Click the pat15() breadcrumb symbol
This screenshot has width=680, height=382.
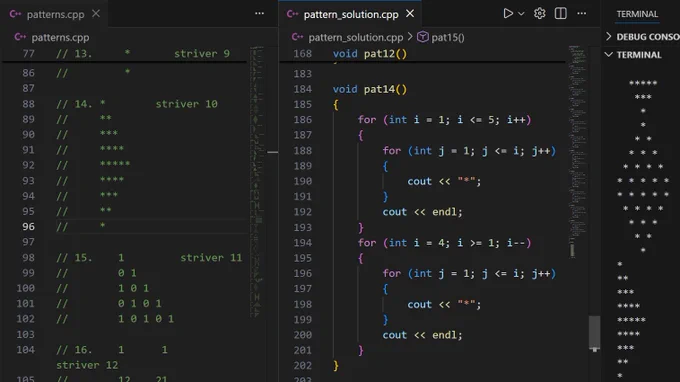pyautogui.click(x=448, y=37)
